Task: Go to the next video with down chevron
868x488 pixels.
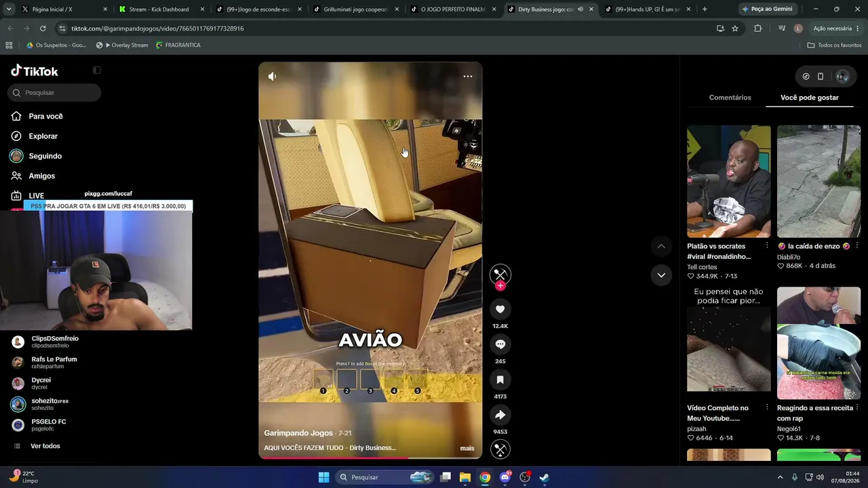Action: pos(661,274)
